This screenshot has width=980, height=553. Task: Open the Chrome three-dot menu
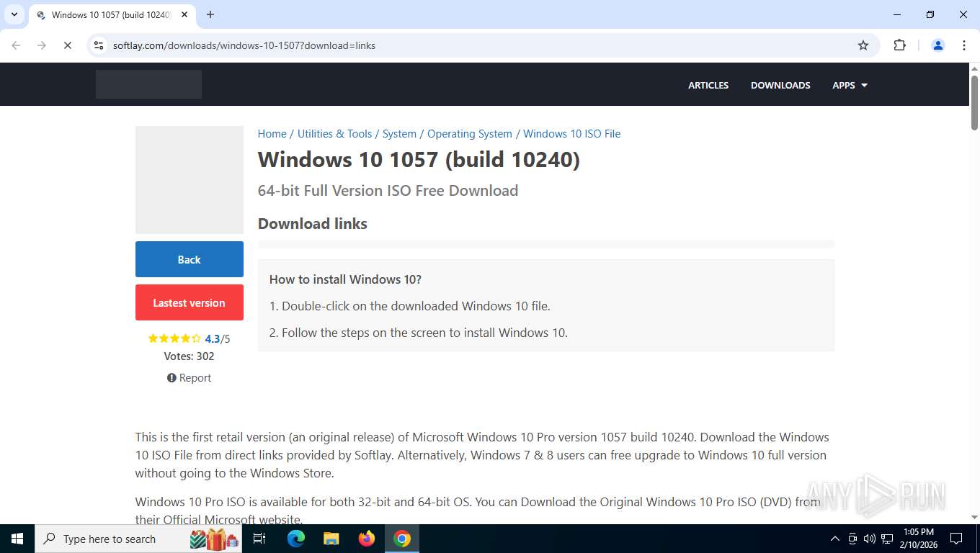tap(964, 45)
